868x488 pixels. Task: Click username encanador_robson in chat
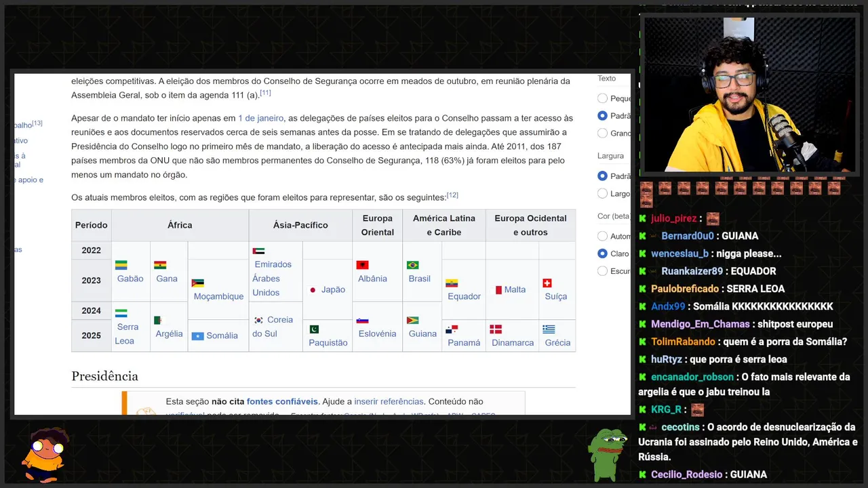click(692, 377)
